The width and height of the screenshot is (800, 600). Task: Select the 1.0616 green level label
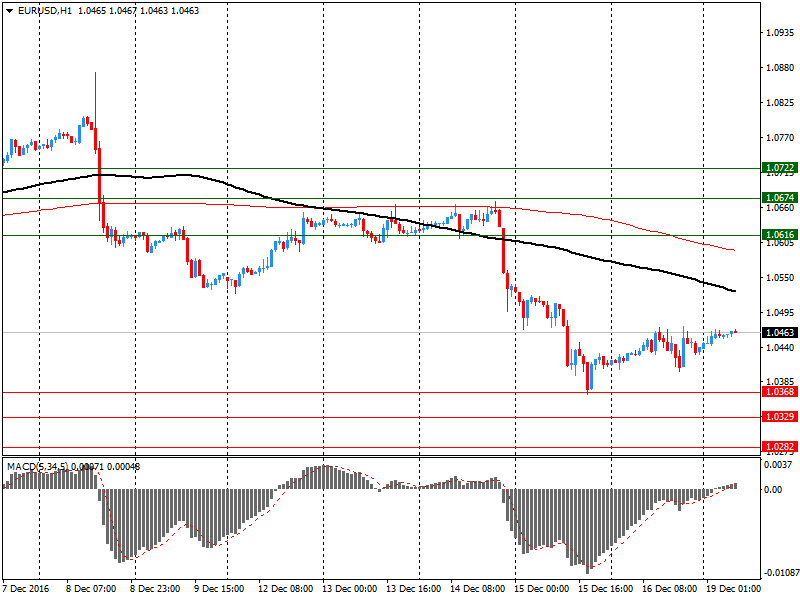(x=779, y=235)
